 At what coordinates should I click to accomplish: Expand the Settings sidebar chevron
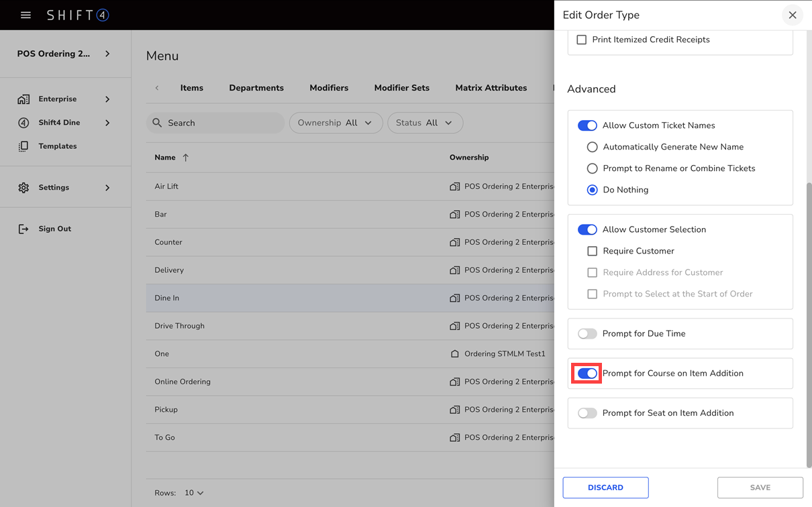pyautogui.click(x=107, y=188)
